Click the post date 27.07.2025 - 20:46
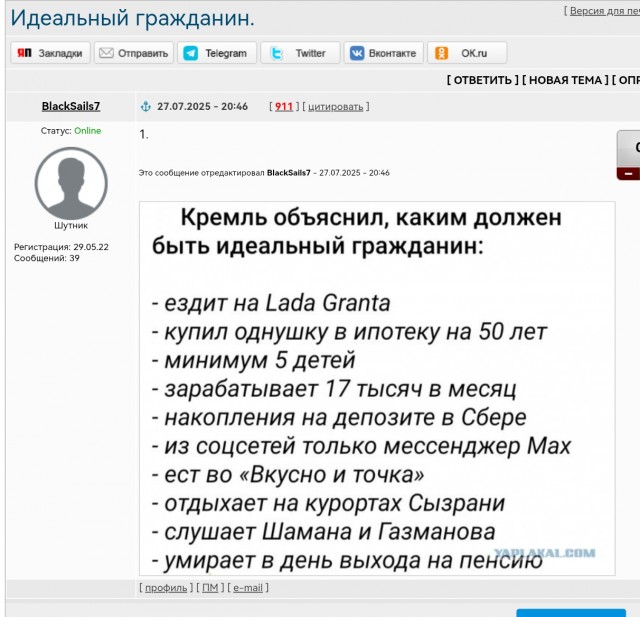 tap(202, 107)
